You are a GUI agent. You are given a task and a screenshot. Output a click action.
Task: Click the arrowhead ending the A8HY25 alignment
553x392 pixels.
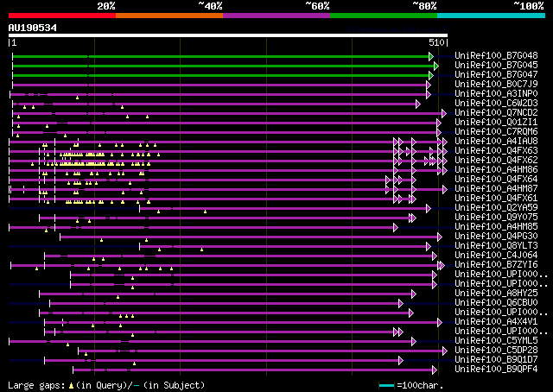tap(414, 294)
